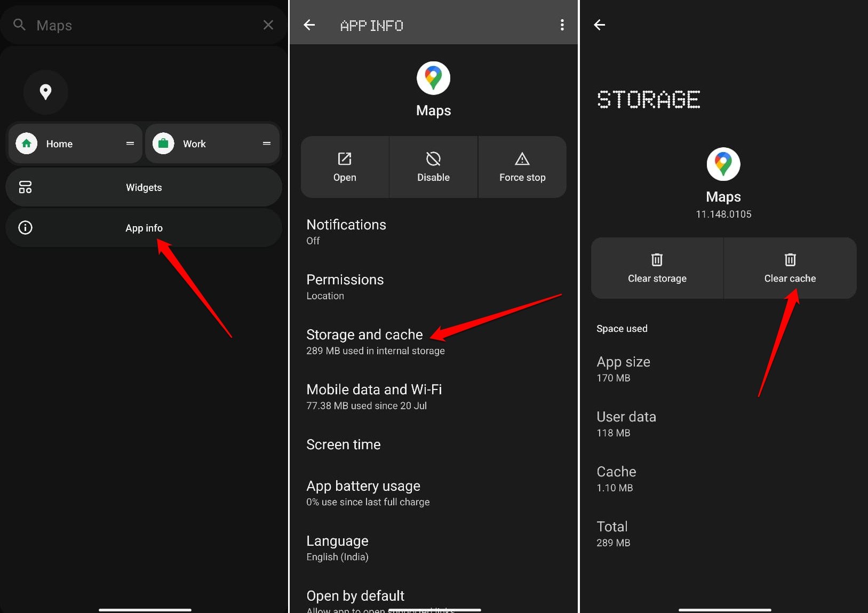The height and width of the screenshot is (613, 868).
Task: Clear the Maps search field with X icon
Action: [268, 25]
